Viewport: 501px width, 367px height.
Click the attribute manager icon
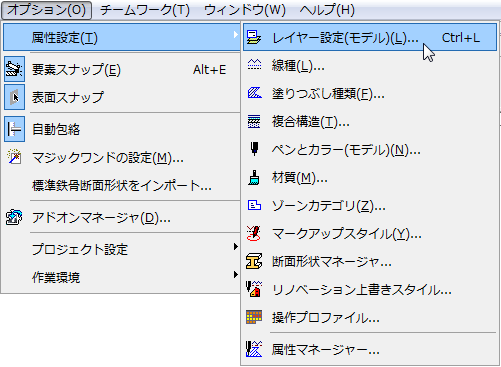[254, 349]
